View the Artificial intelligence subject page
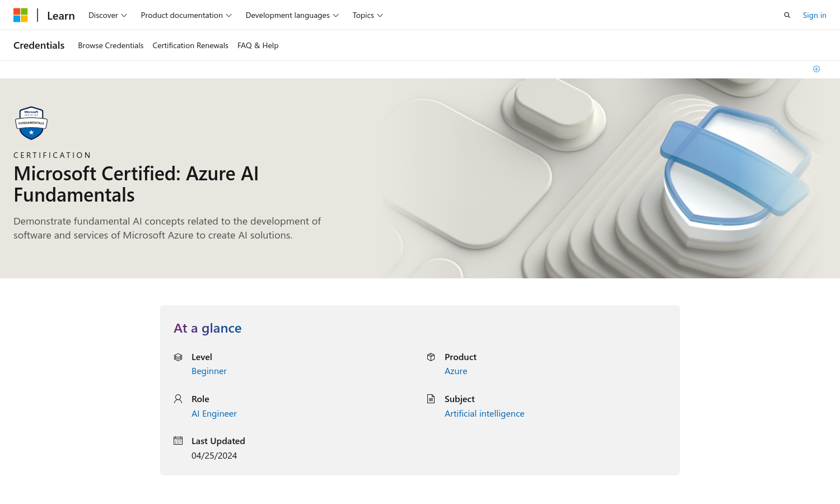The width and height of the screenshot is (840, 504). (x=484, y=413)
